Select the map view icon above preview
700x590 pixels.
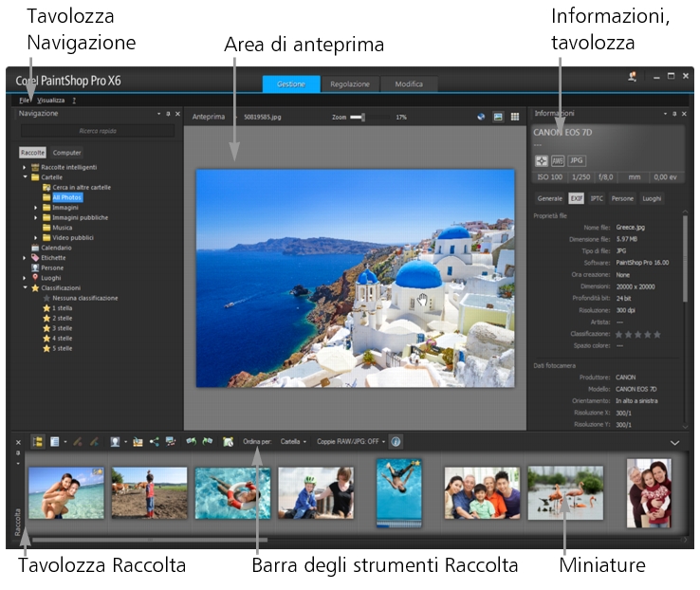481,117
